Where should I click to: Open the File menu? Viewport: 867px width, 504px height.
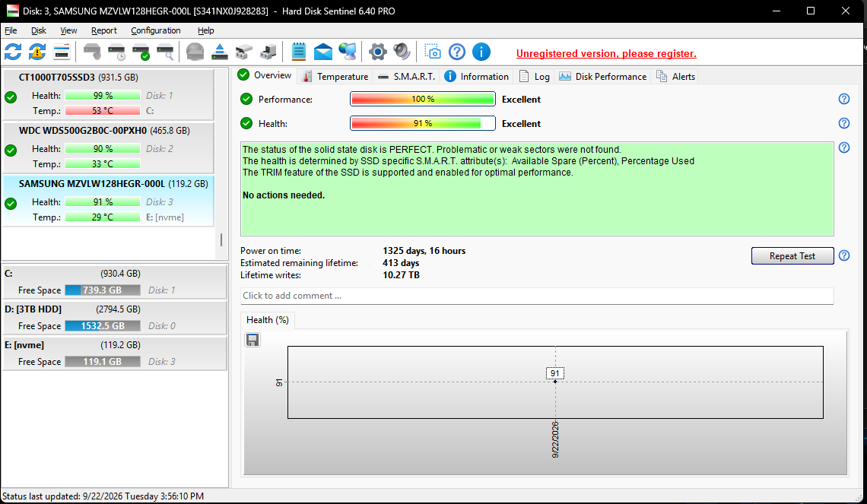coord(11,30)
